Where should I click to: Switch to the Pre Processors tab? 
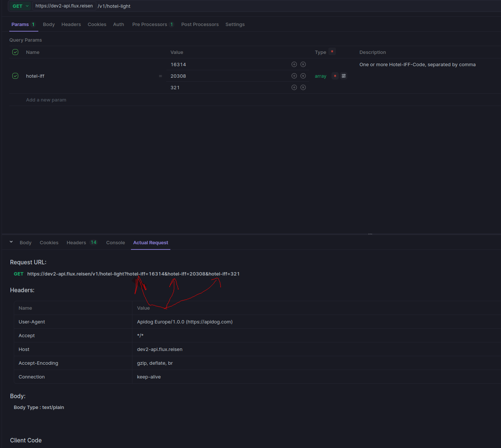point(150,25)
